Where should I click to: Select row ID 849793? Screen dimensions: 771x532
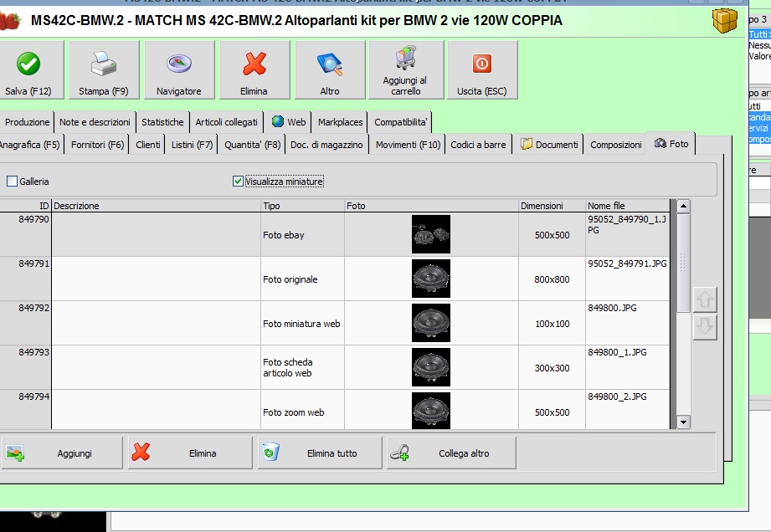tap(334, 367)
